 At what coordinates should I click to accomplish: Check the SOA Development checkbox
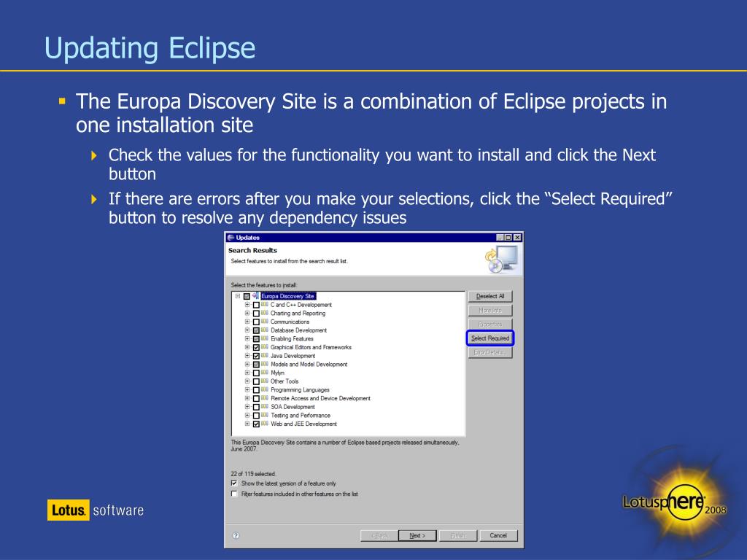256,407
